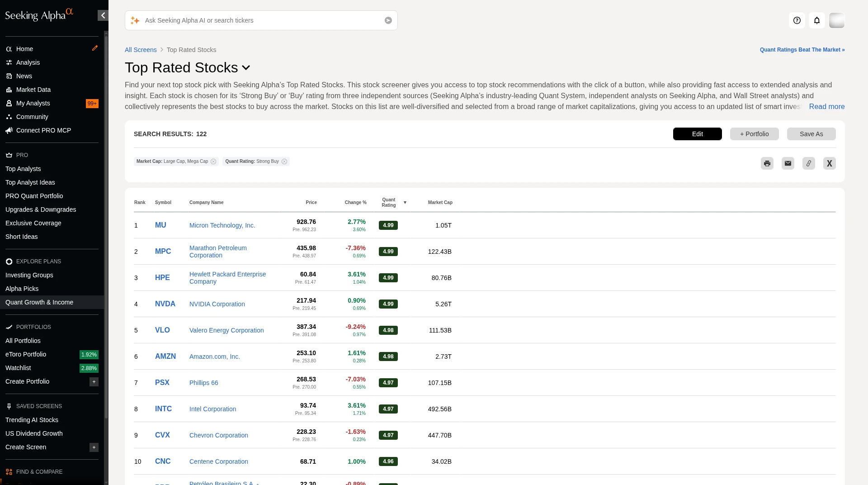Open the eToro Portfolio sidebar item
Image resolution: width=868 pixels, height=485 pixels.
[26, 354]
